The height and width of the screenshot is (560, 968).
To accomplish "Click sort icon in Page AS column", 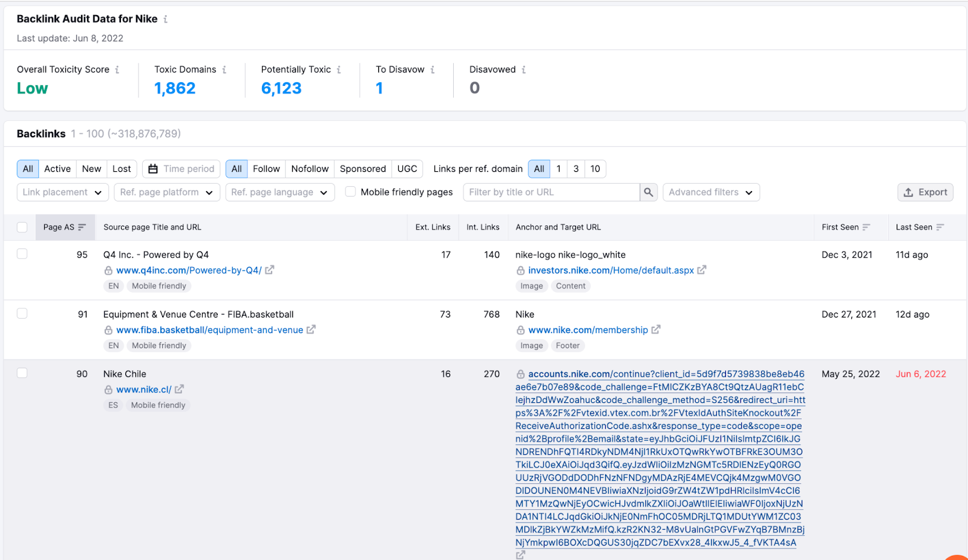I will pyautogui.click(x=82, y=227).
